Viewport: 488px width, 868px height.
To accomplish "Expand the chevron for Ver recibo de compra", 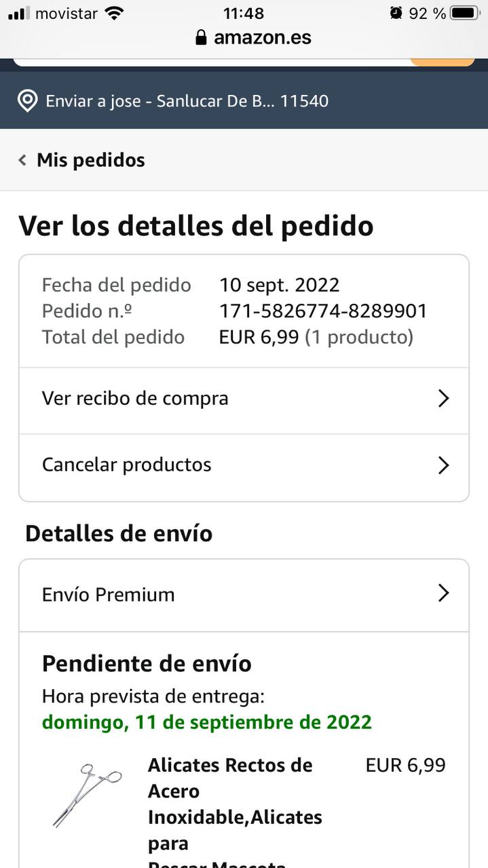I will (x=443, y=399).
